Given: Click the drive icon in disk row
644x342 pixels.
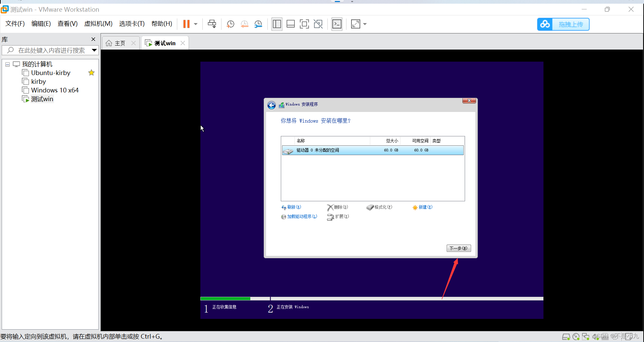Looking at the screenshot, I should (288, 151).
